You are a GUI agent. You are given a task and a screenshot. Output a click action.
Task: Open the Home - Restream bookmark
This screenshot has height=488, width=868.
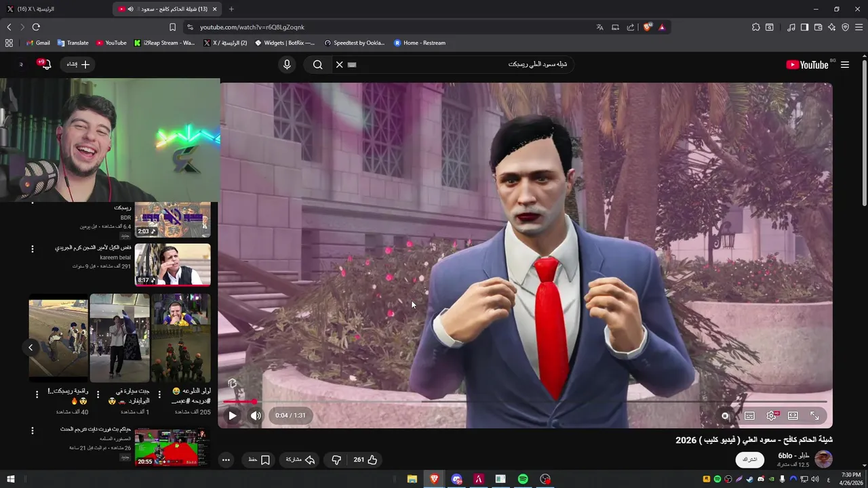420,43
